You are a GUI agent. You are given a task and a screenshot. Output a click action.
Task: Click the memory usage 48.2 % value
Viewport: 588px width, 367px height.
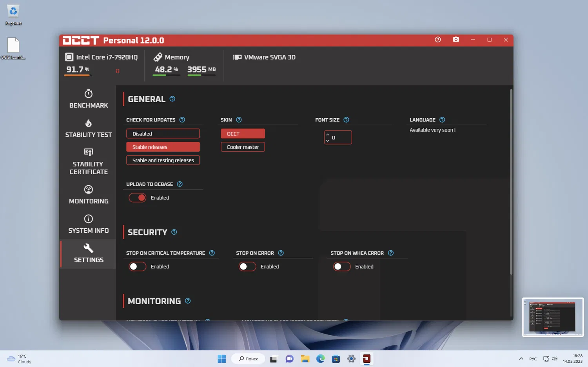tap(166, 69)
